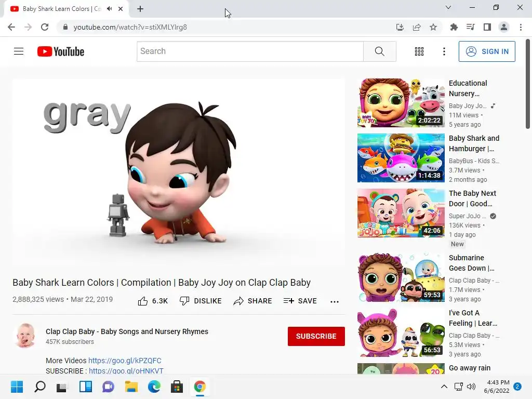Image resolution: width=532 pixels, height=399 pixels.
Task: Open Clap Clap Baby channel name link
Action: pyautogui.click(x=127, y=331)
